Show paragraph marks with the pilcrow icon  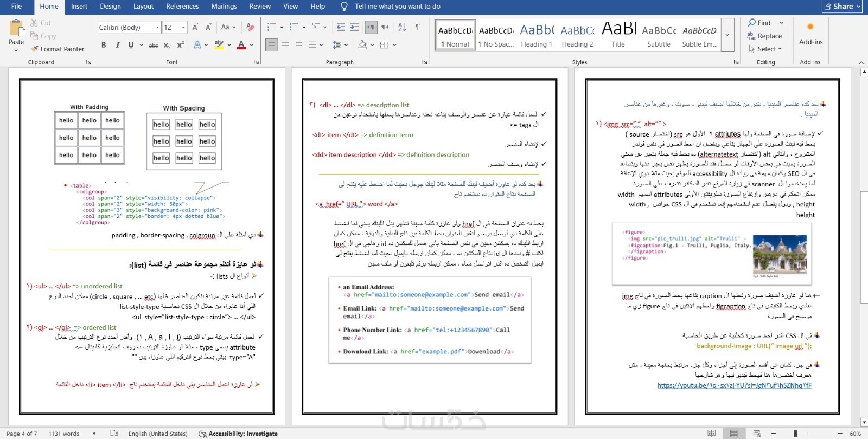click(418, 27)
